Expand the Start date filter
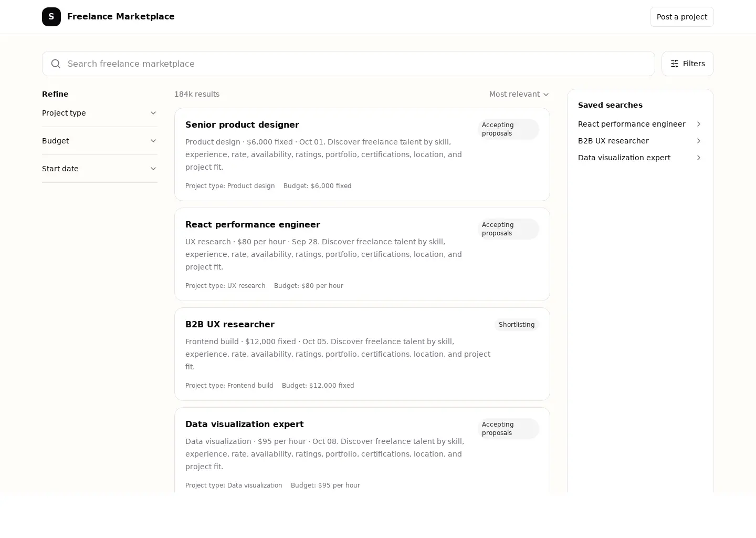The image size is (756, 538). coord(100,169)
